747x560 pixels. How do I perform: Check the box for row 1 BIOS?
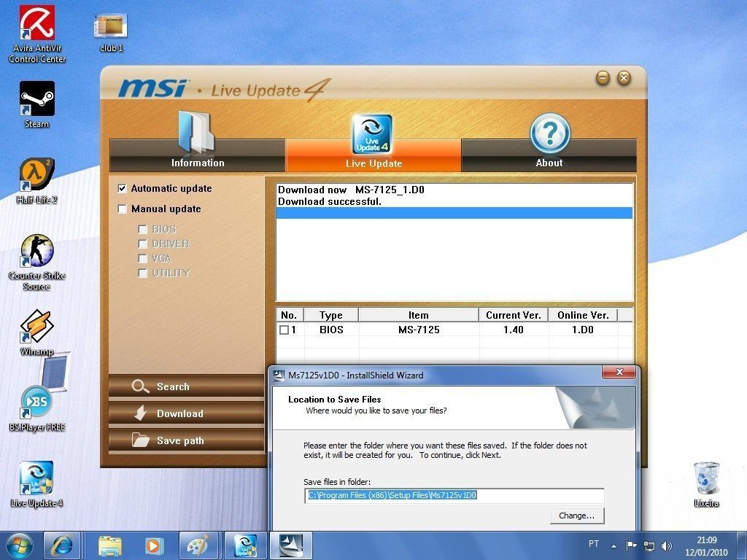coord(284,330)
